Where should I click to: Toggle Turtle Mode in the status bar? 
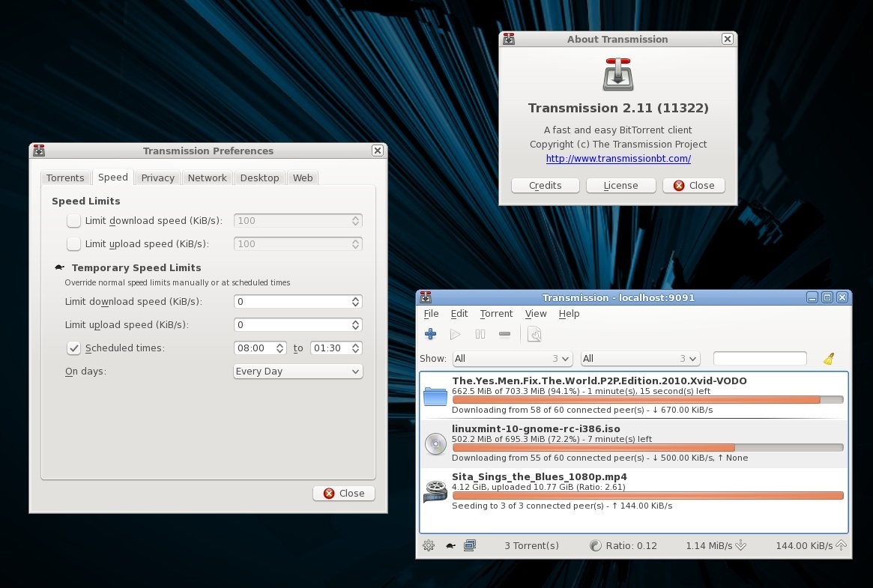450,545
